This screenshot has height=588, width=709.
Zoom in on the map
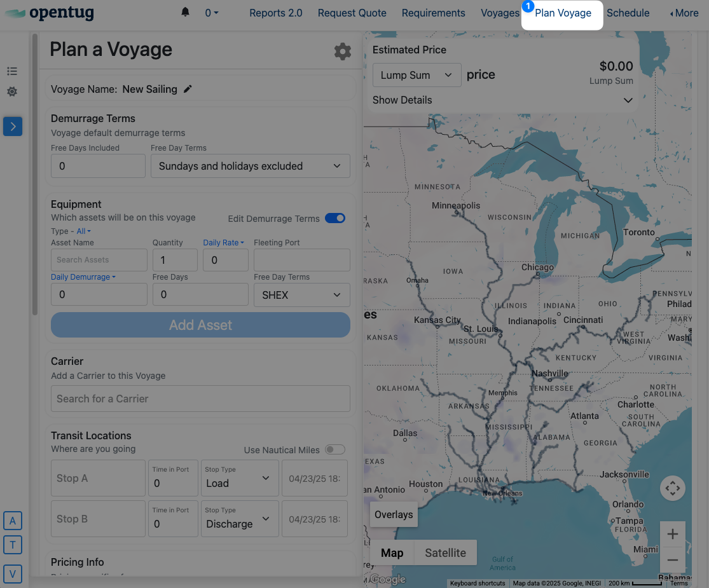(x=672, y=534)
